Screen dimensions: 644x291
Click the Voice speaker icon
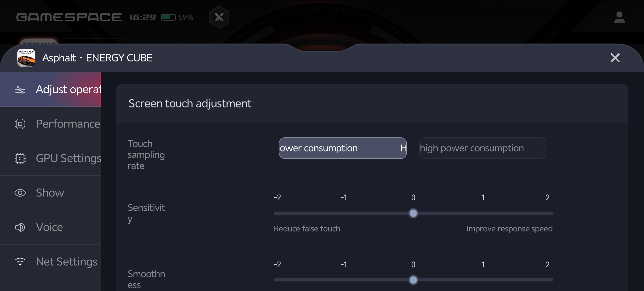tap(20, 227)
